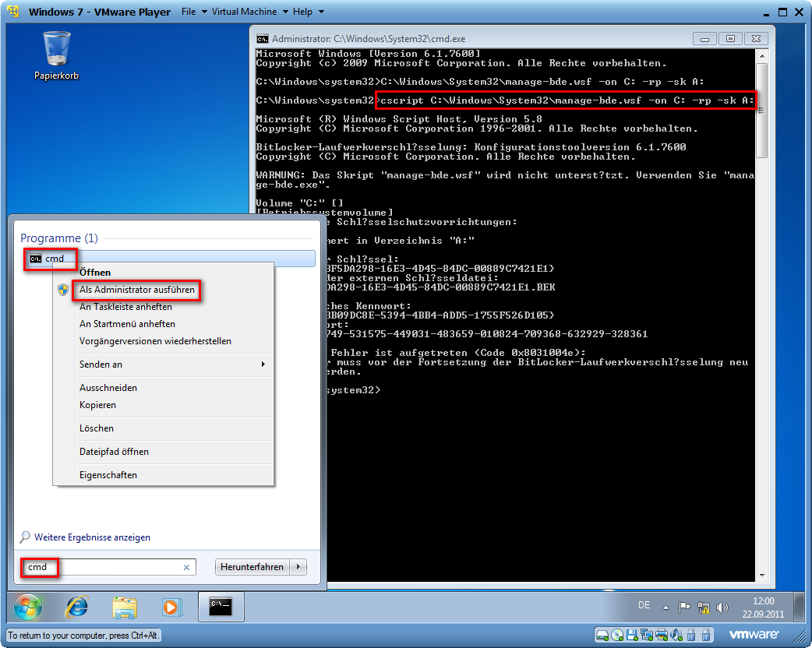Click the Action Center flag tray icon
The image size is (812, 648).
click(685, 607)
